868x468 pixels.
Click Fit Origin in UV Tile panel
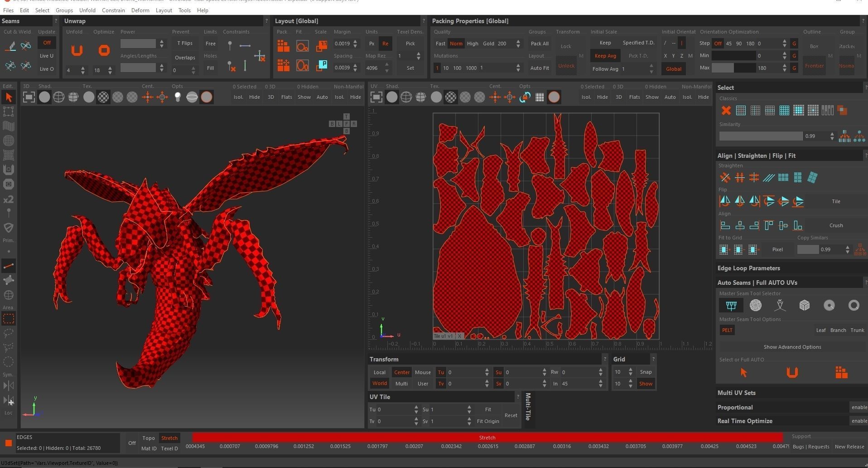pos(488,421)
